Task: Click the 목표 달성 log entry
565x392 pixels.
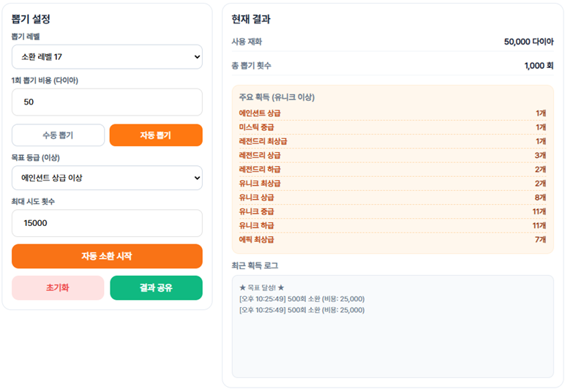Action: [x=261, y=287]
